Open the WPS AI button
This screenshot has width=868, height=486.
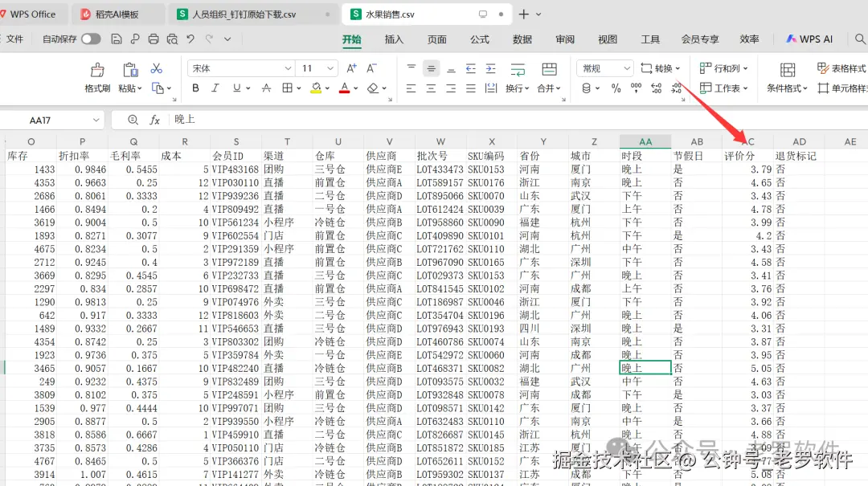pos(809,39)
